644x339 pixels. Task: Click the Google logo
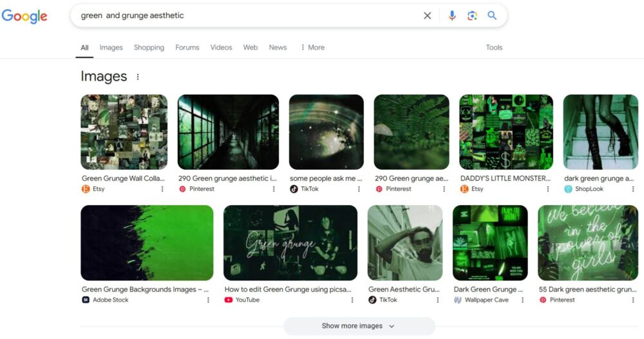pyautogui.click(x=24, y=16)
